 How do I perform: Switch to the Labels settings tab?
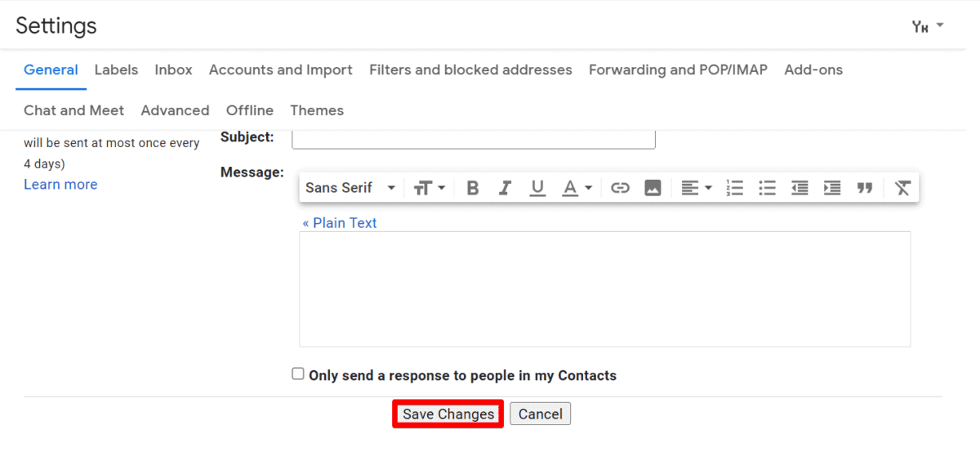[116, 70]
